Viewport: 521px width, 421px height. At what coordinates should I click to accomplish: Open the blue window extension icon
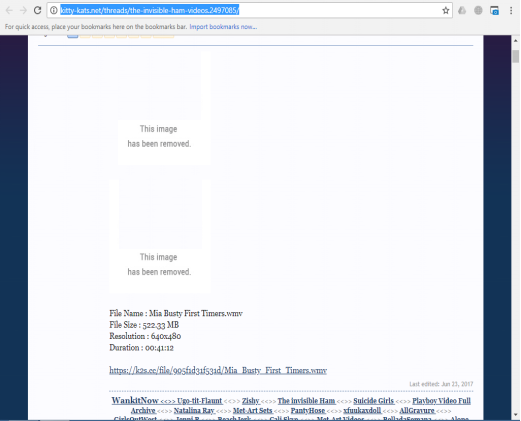tap(494, 11)
